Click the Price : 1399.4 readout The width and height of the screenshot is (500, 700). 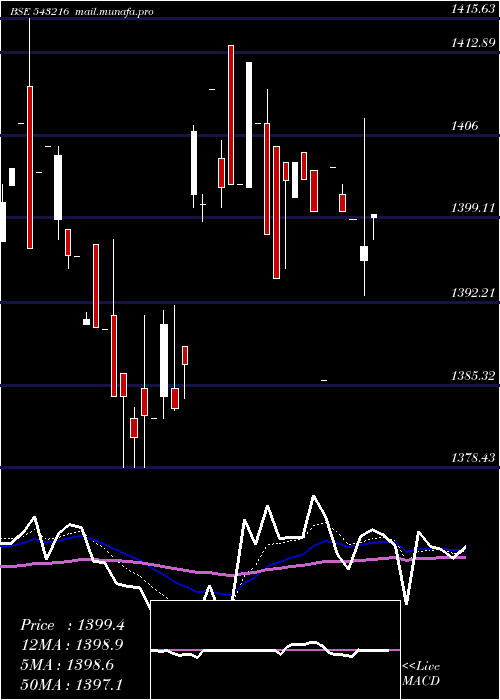[x=72, y=625]
